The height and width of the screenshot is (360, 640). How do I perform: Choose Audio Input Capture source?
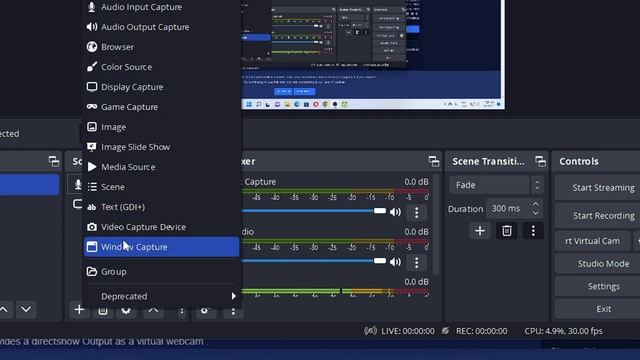pyautogui.click(x=162, y=7)
